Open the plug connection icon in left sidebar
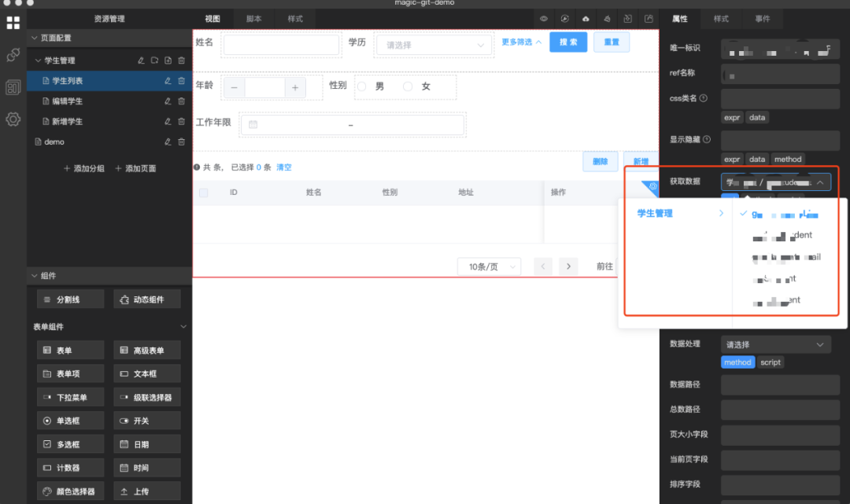 13,55
